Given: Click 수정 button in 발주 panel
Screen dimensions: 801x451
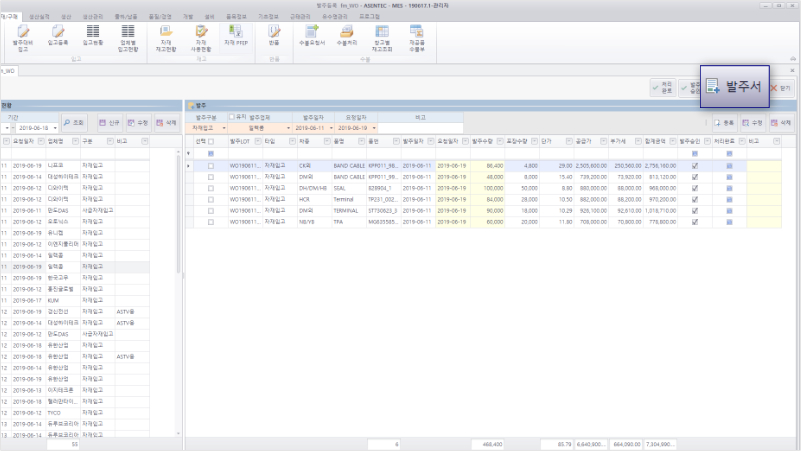Looking at the screenshot, I should 753,123.
